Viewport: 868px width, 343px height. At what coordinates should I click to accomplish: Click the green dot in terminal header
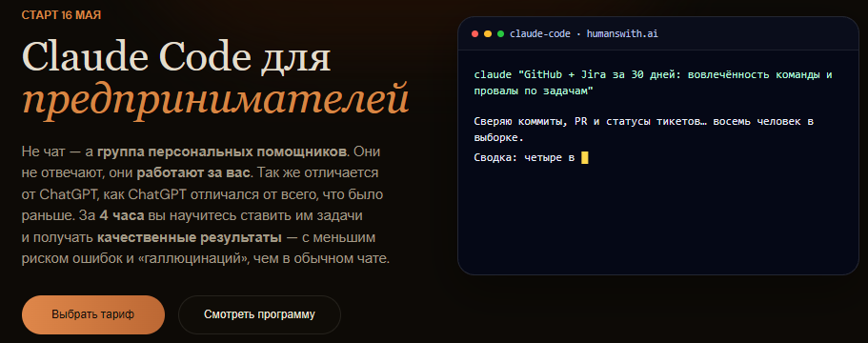point(500,33)
